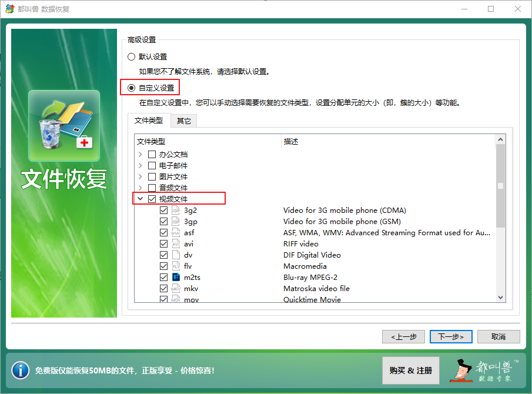Uncheck the mkv checkbox
Viewport: 532px width, 394px height.
click(x=163, y=289)
